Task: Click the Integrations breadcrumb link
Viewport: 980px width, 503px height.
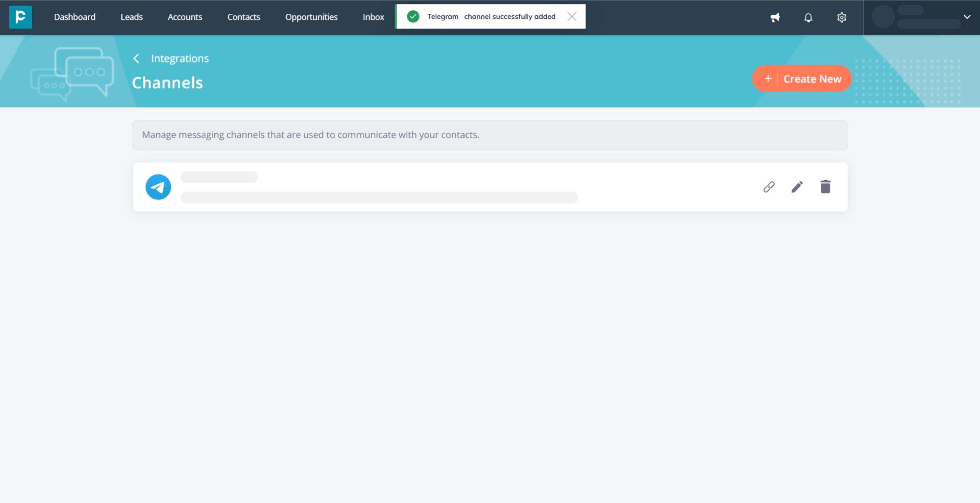Action: [180, 59]
